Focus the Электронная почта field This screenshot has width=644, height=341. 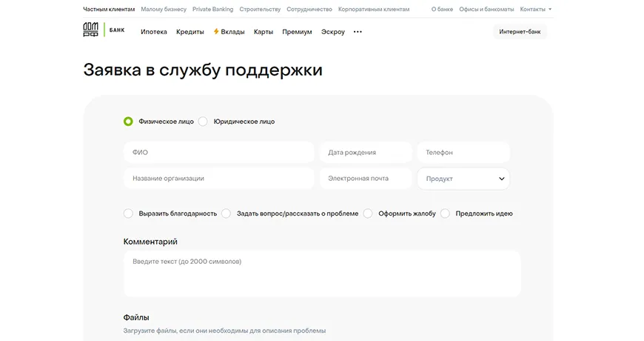point(366,179)
